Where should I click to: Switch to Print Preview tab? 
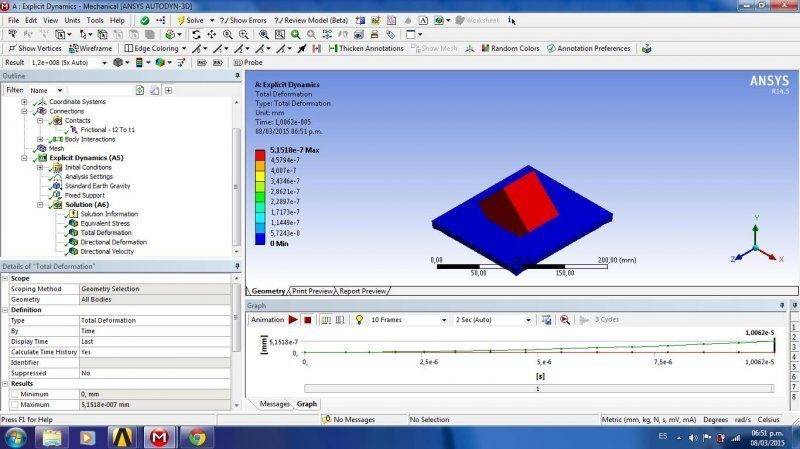(x=312, y=291)
